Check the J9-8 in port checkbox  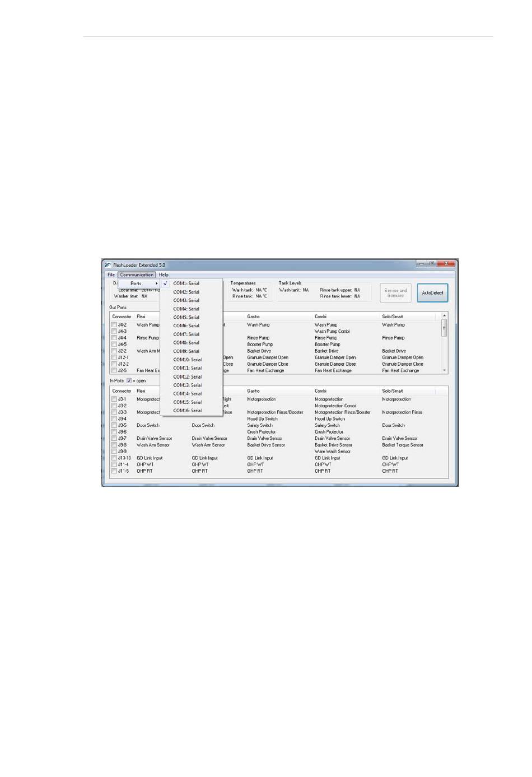coord(114,445)
